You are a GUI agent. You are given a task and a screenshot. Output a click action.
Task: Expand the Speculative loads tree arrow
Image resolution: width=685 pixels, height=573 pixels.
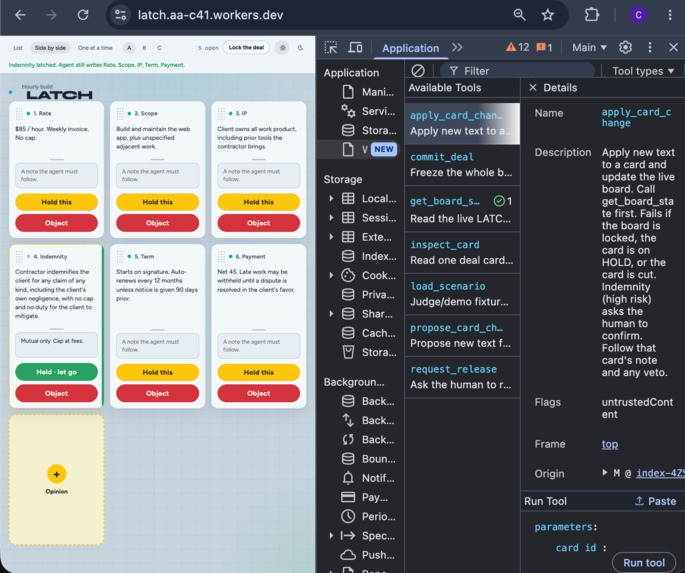pos(331,535)
